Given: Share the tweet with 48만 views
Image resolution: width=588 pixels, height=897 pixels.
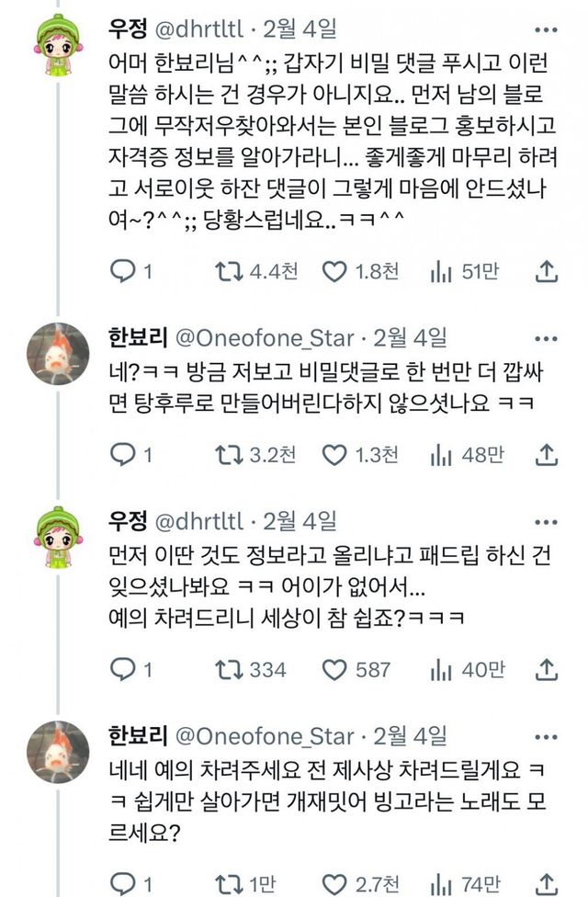Looking at the screenshot, I should click(x=547, y=454).
